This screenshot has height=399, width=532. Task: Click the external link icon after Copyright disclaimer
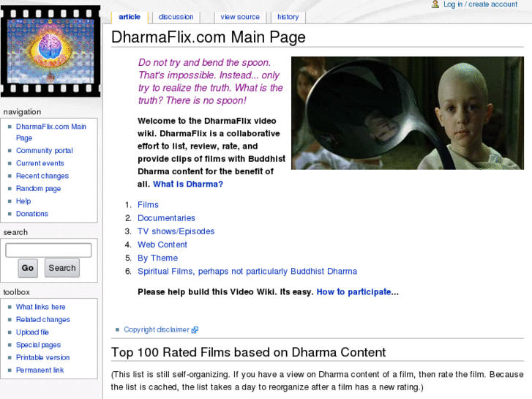click(195, 329)
